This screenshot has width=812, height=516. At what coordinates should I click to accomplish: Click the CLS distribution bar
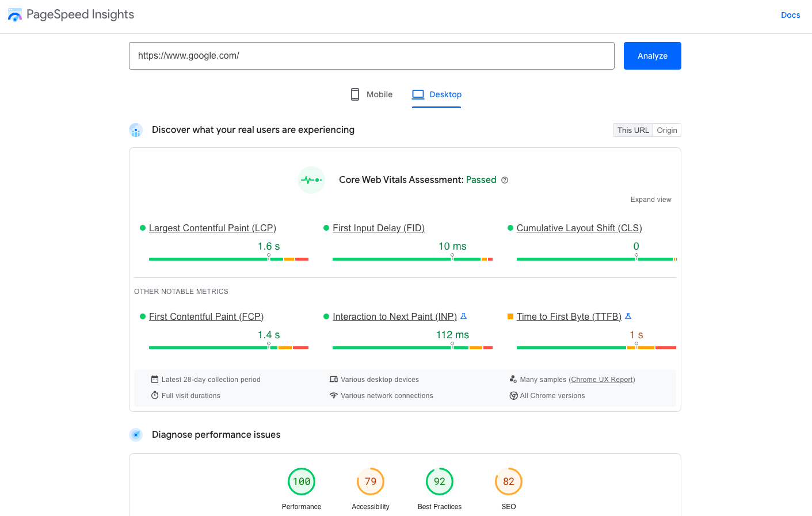pyautogui.click(x=596, y=259)
